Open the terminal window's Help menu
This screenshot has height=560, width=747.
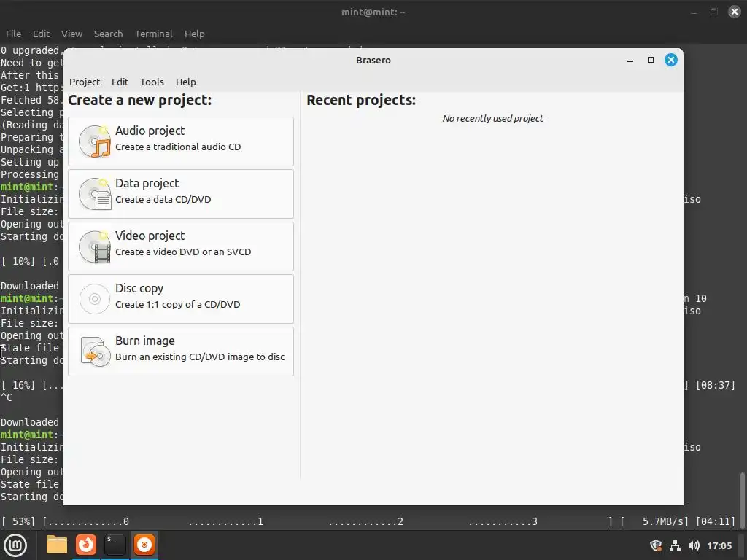(194, 34)
